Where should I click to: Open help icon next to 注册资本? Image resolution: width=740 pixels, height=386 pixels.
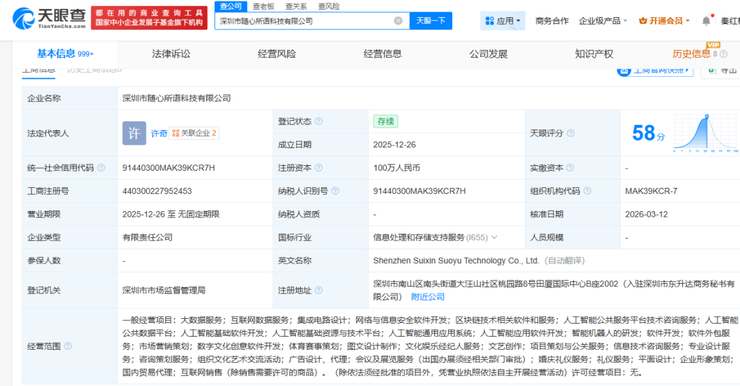click(x=319, y=168)
